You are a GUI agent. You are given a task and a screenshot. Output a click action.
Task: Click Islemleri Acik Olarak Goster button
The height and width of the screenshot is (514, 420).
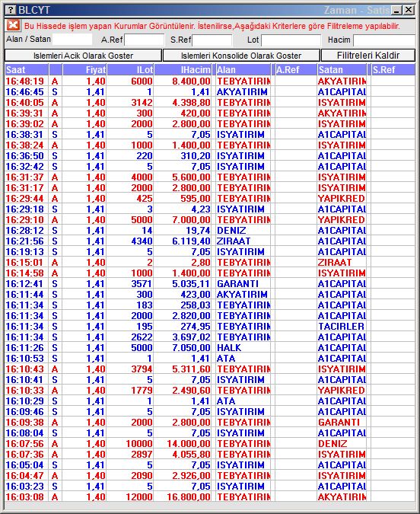click(83, 56)
